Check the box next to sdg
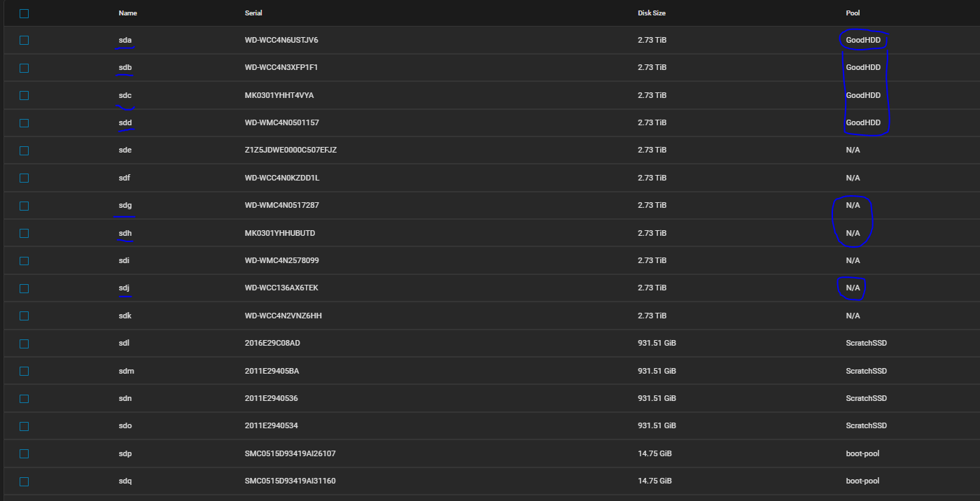This screenshot has width=980, height=501. coord(24,206)
